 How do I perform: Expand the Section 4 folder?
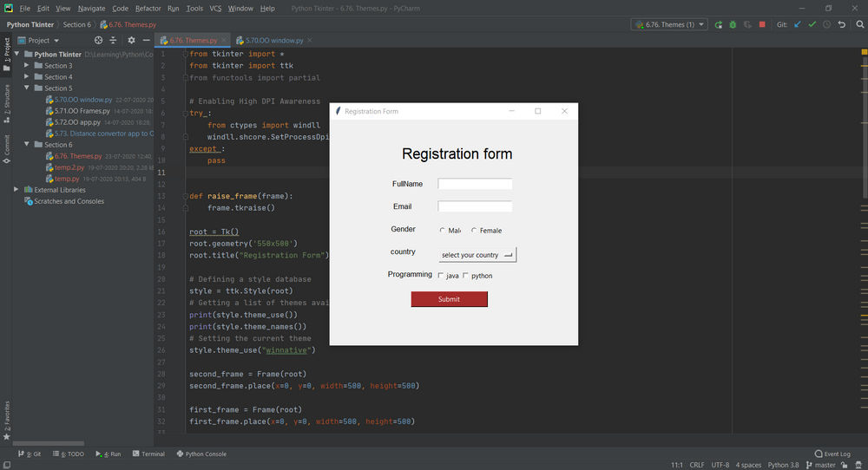(27, 77)
